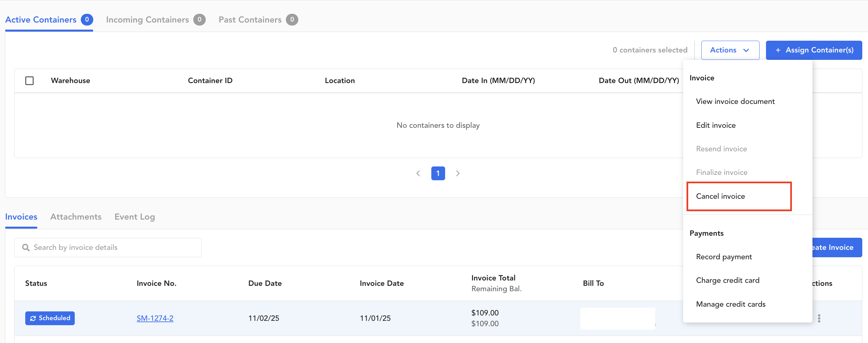This screenshot has width=868, height=343.
Task: Choose Cancel invoice from the menu
Action: click(x=721, y=196)
